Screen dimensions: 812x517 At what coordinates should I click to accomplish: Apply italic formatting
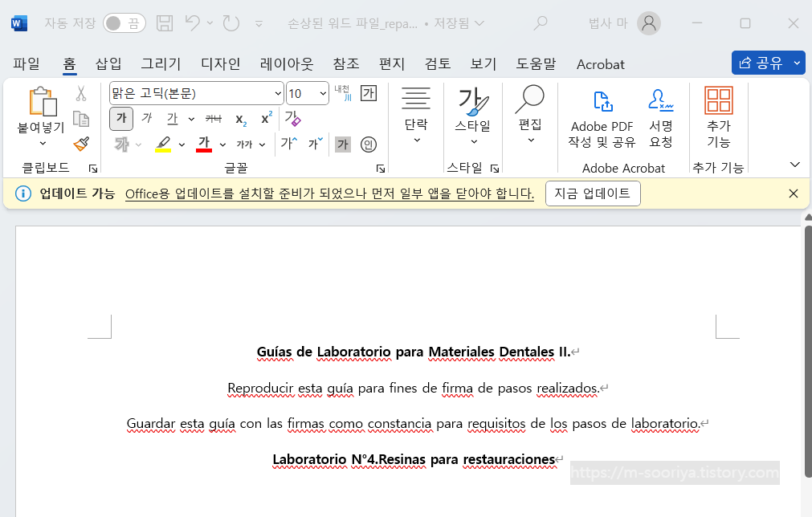pyautogui.click(x=146, y=119)
